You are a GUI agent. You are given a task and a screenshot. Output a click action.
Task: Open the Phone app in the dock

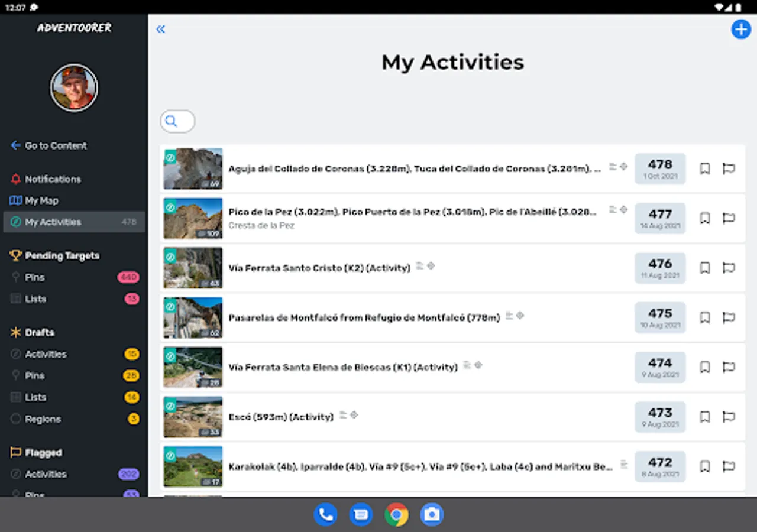tap(325, 514)
